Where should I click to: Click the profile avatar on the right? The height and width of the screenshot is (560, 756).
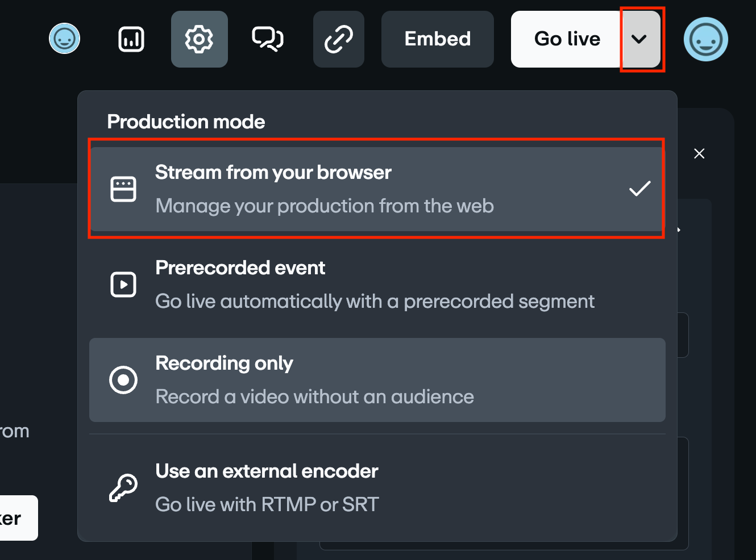click(x=705, y=39)
